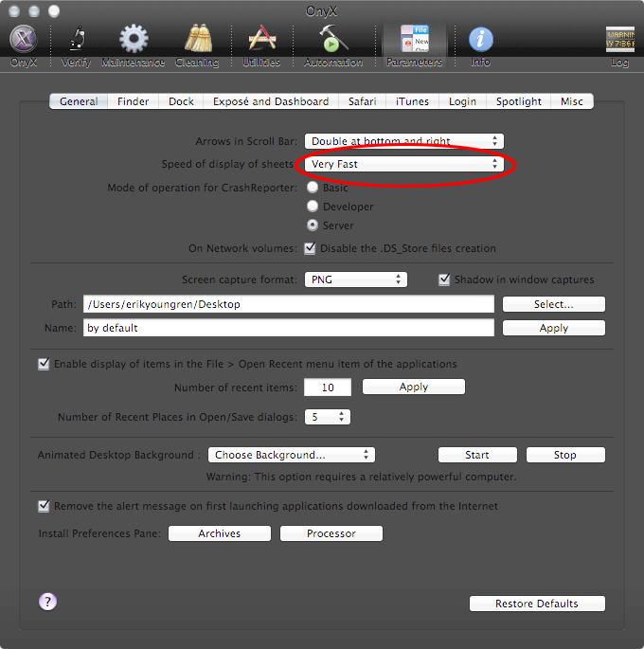Open the Arrows in Scroll Bar dropdown
The image size is (644, 649).
pyautogui.click(x=404, y=141)
